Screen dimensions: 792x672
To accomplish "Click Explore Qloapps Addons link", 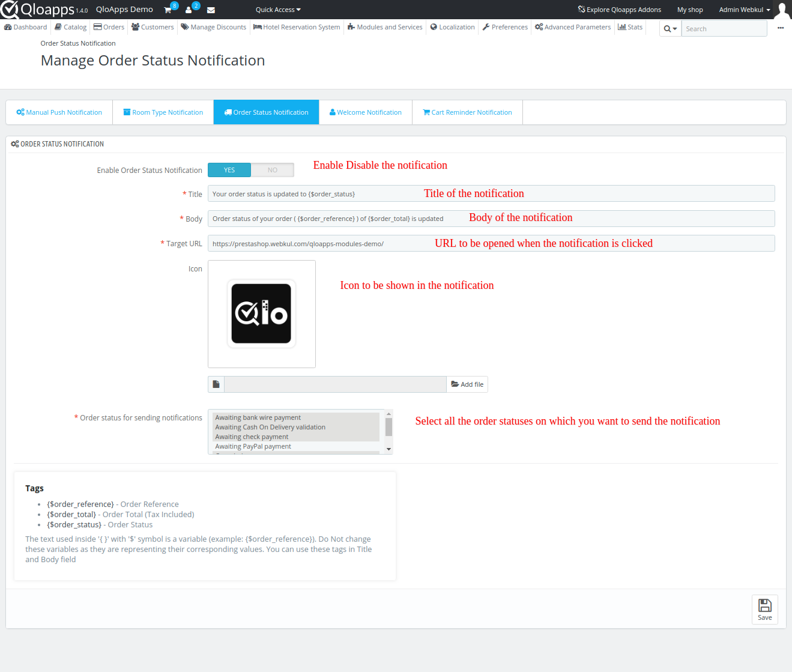I will pyautogui.click(x=619, y=10).
